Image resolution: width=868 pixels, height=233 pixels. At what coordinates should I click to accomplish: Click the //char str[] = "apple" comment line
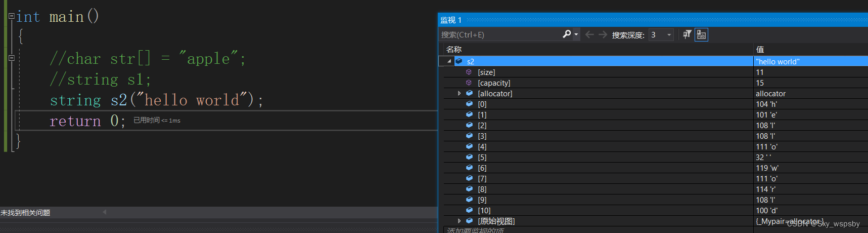148,59
